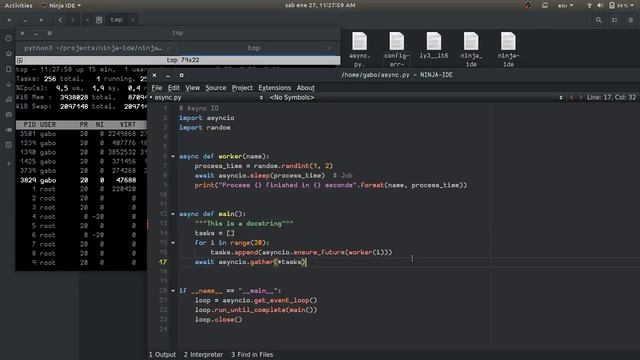The image size is (640, 360).
Task: Click Other Locations plus in sidebar
Action: click(x=9, y=164)
